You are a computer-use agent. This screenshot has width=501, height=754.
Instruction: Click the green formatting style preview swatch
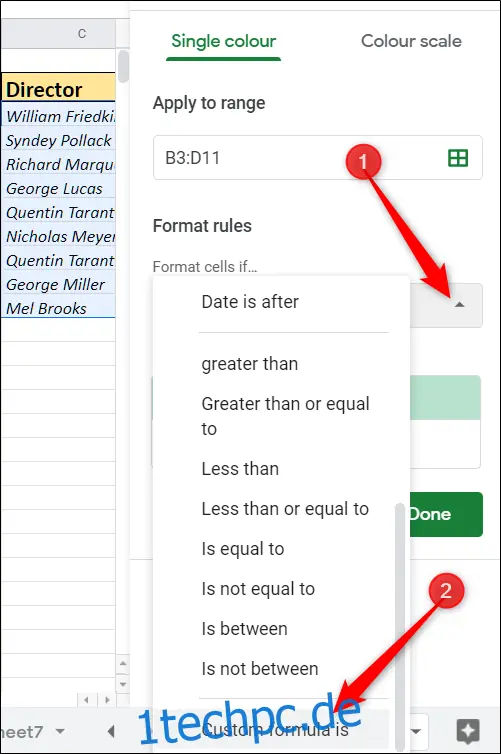445,398
